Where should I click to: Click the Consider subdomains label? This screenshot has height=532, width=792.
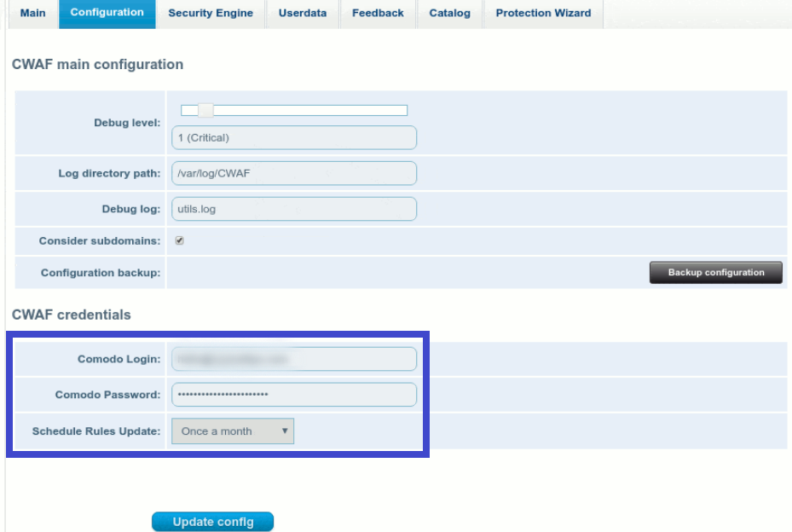(x=100, y=241)
